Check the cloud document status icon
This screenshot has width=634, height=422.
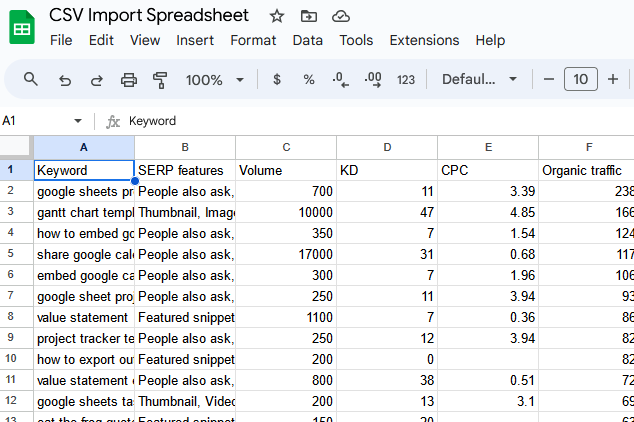340,17
